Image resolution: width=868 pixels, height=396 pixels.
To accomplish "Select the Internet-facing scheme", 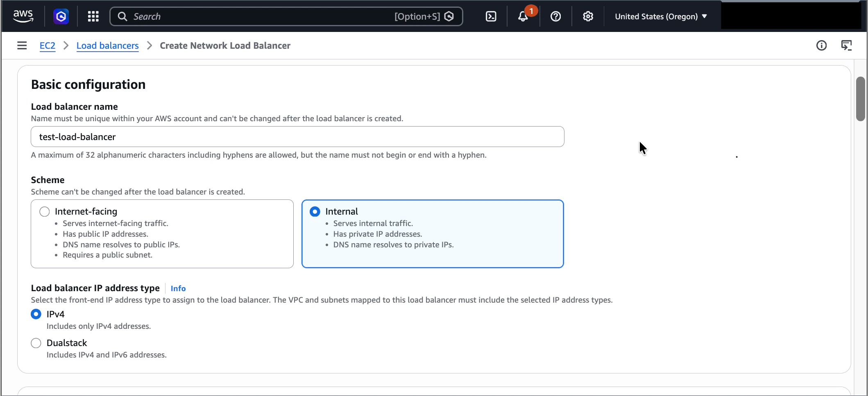I will coord(44,211).
